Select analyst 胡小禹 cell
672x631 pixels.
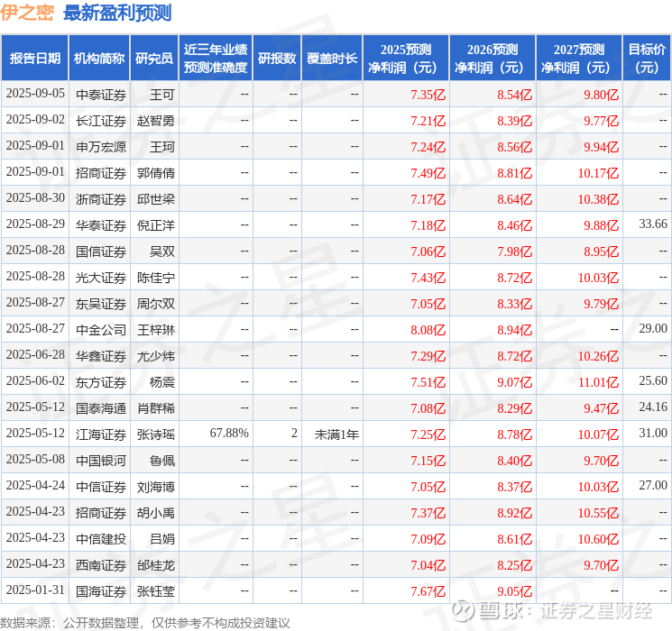point(155,513)
